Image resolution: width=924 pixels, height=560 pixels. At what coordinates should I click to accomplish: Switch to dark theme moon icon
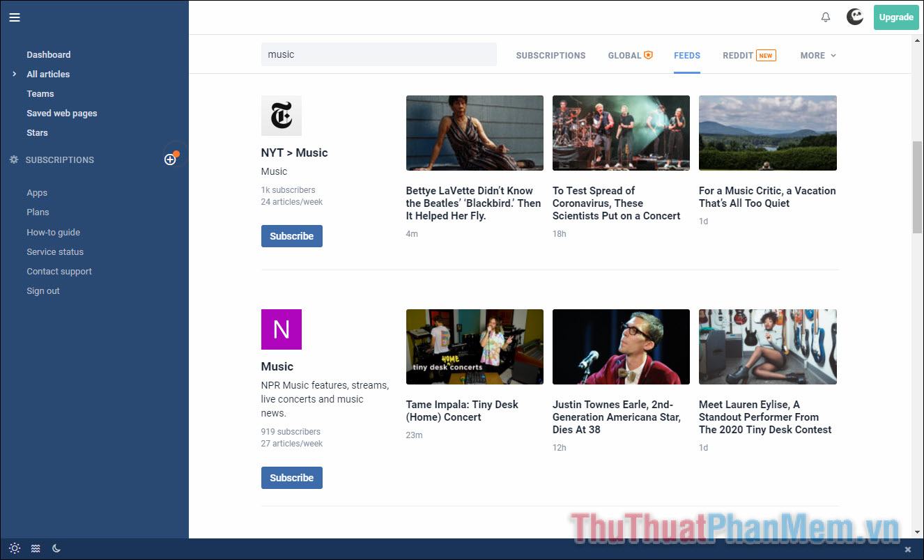56,548
